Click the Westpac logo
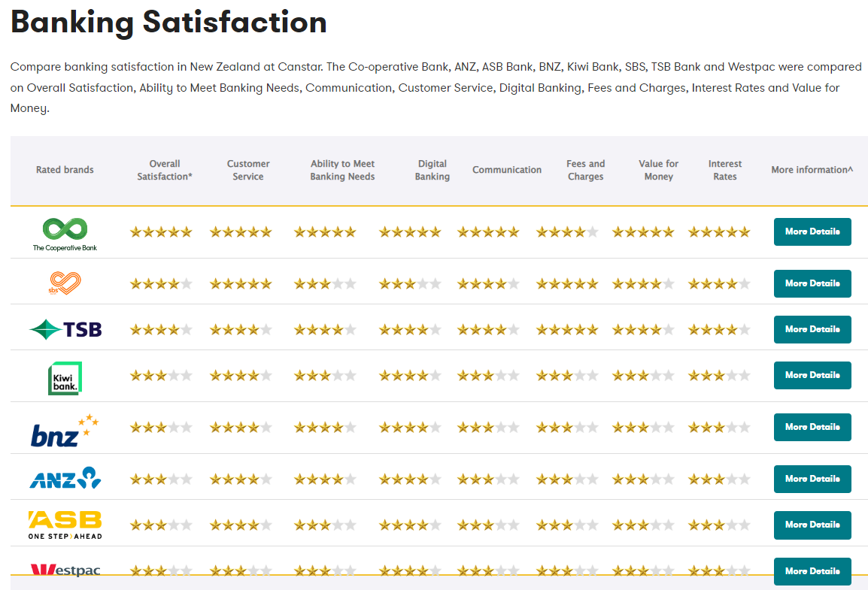Screen dimensions: 868x590 (x=65, y=570)
